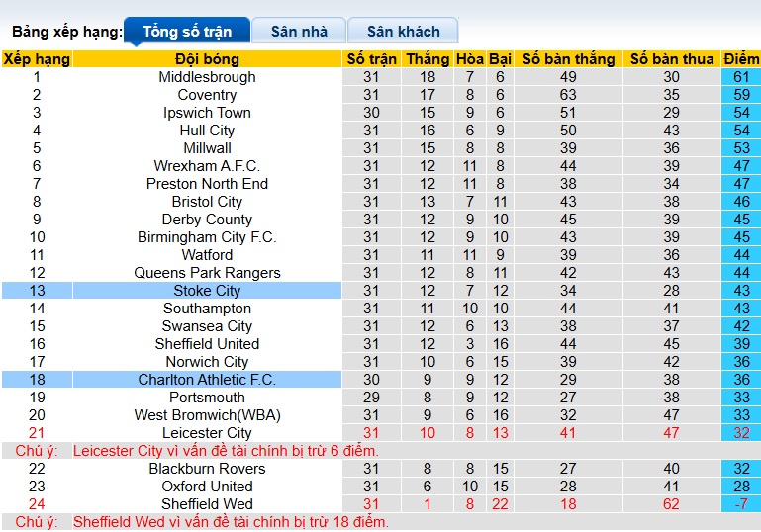Select West Bromwich(WBA) team link
The height and width of the screenshot is (532, 761).
207,415
